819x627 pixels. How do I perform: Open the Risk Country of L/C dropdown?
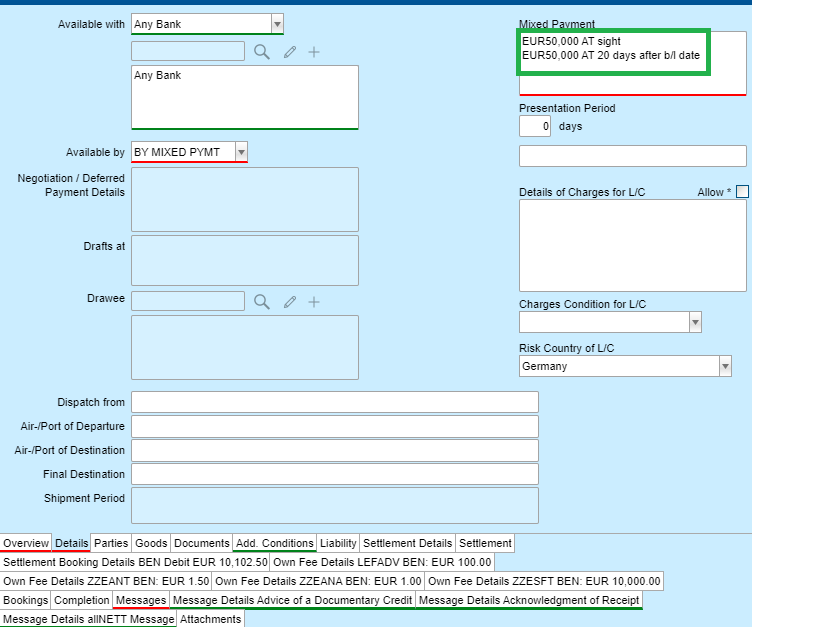coord(726,366)
